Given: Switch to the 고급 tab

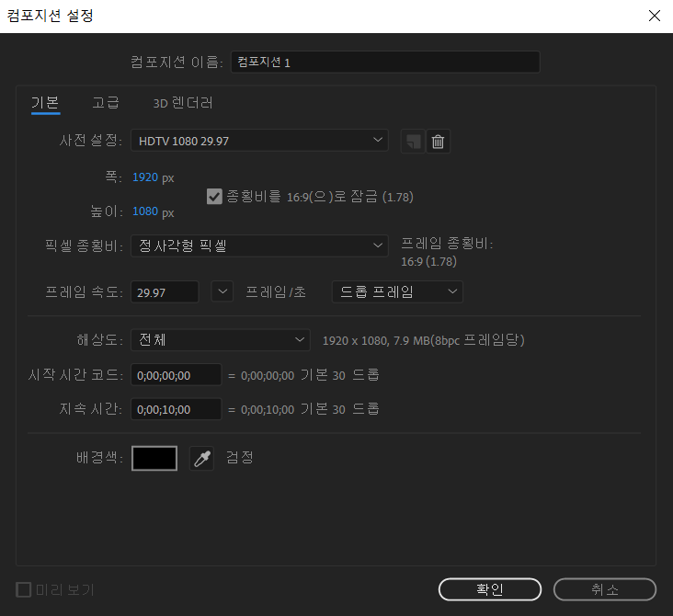Looking at the screenshot, I should point(106,103).
